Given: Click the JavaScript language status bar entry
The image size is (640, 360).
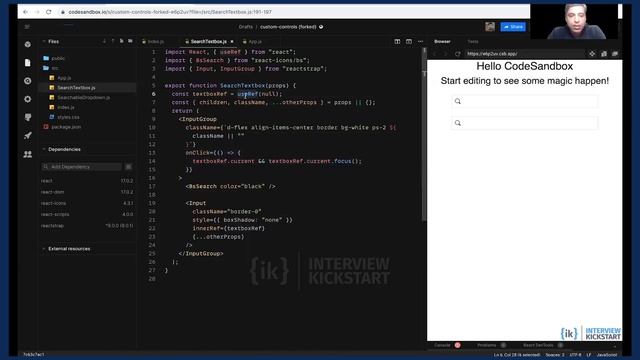Looking at the screenshot, I should point(607,355).
